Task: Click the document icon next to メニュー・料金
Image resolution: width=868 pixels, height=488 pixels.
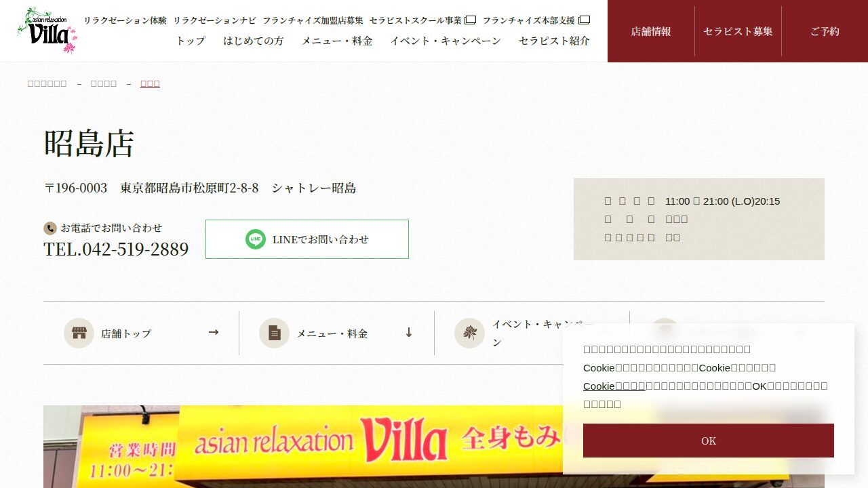Action: pos(274,333)
